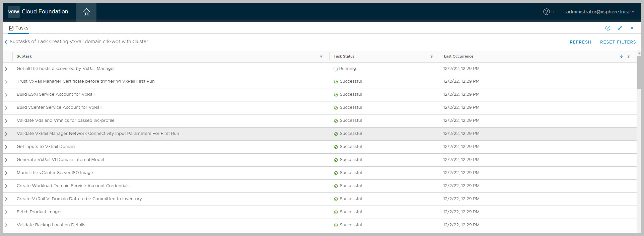The image size is (644, 236).
Task: Open the administrator@vsphere.local user menu
Action: (x=600, y=12)
